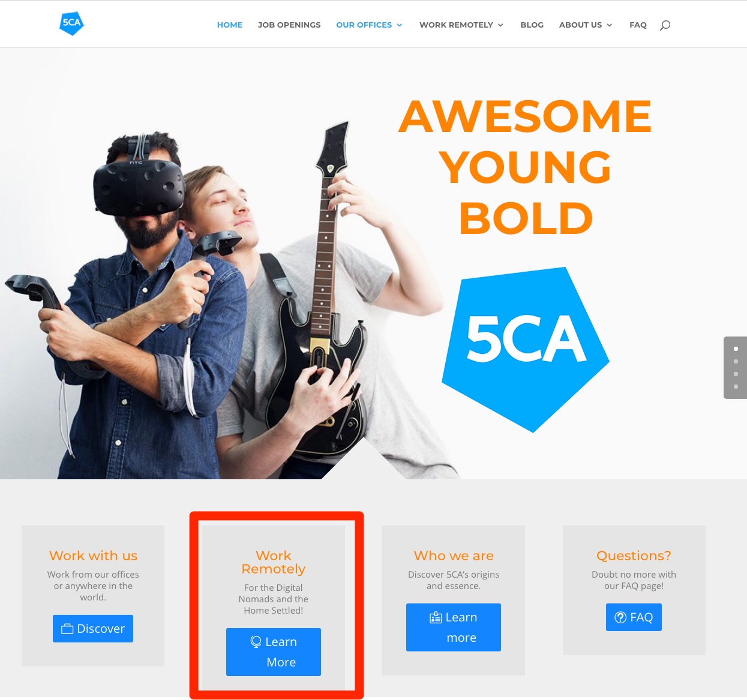This screenshot has height=700, width=747.
Task: Select the second slide navigation dot
Action: (736, 361)
